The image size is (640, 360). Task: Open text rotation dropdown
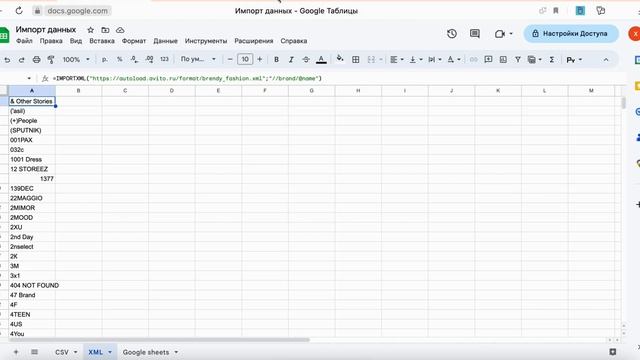tap(453, 60)
